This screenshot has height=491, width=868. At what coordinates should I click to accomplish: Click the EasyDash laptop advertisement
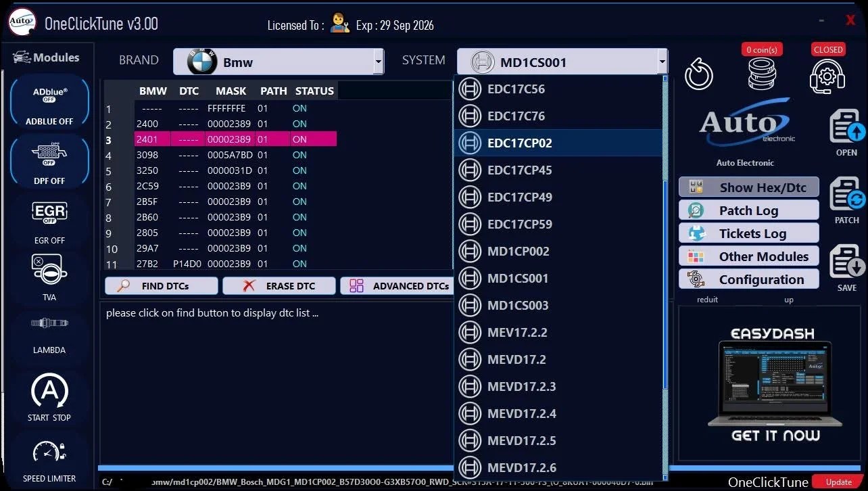pyautogui.click(x=775, y=385)
